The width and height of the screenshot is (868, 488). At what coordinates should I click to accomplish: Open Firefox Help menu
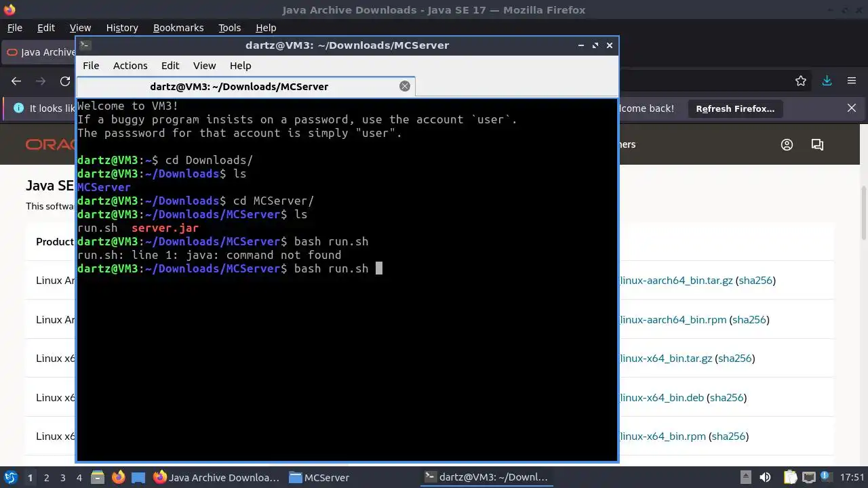266,28
